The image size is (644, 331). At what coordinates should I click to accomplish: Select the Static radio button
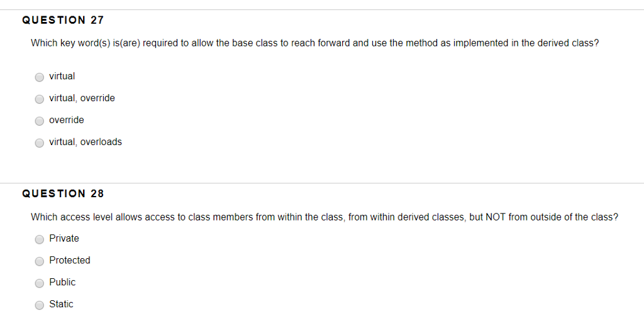coord(40,305)
